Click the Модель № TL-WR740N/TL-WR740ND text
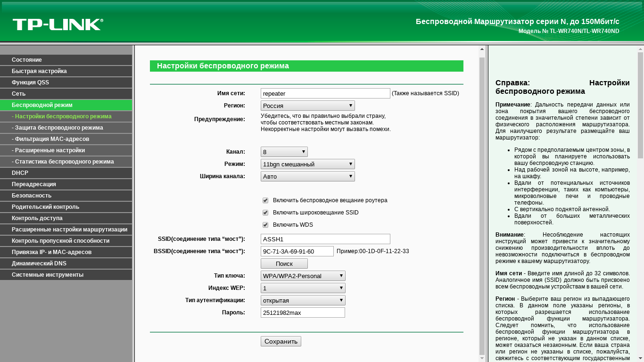 [x=569, y=31]
